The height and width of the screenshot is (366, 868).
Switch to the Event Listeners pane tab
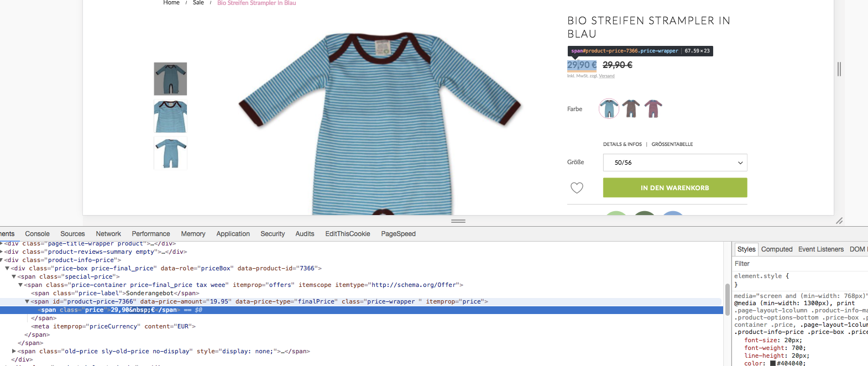click(821, 249)
